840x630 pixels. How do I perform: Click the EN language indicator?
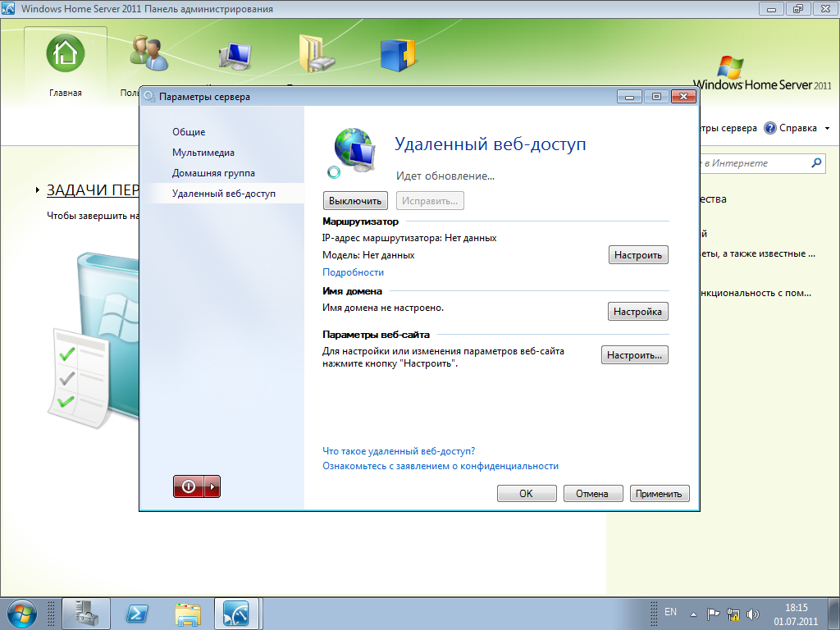coord(670,612)
